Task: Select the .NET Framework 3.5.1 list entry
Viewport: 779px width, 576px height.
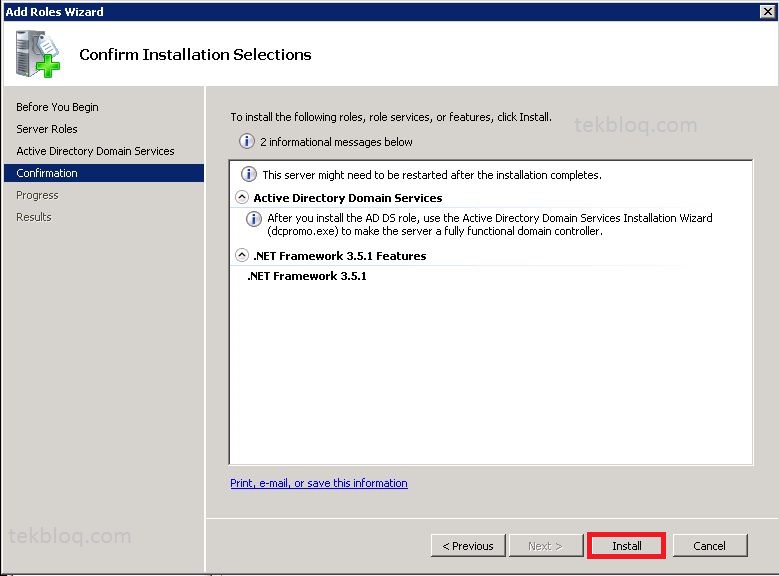Action: [307, 276]
